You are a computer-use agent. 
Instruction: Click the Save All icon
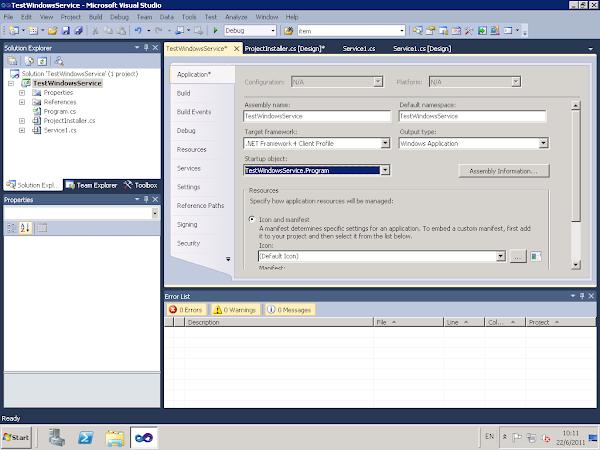pos(79,31)
